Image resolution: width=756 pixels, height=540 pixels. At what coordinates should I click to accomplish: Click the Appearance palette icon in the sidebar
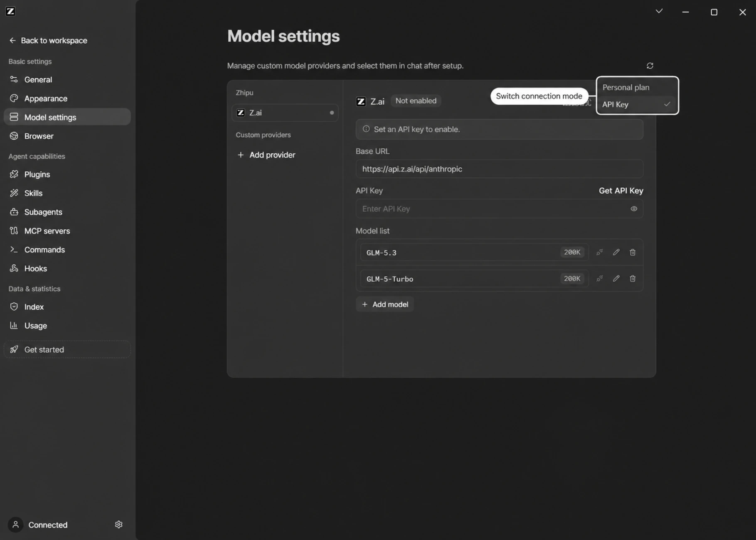tap(14, 98)
